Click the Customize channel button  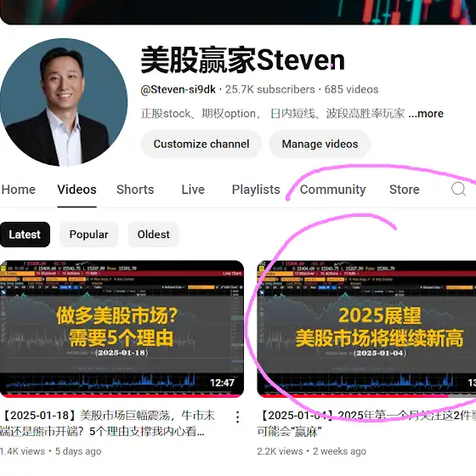click(201, 144)
